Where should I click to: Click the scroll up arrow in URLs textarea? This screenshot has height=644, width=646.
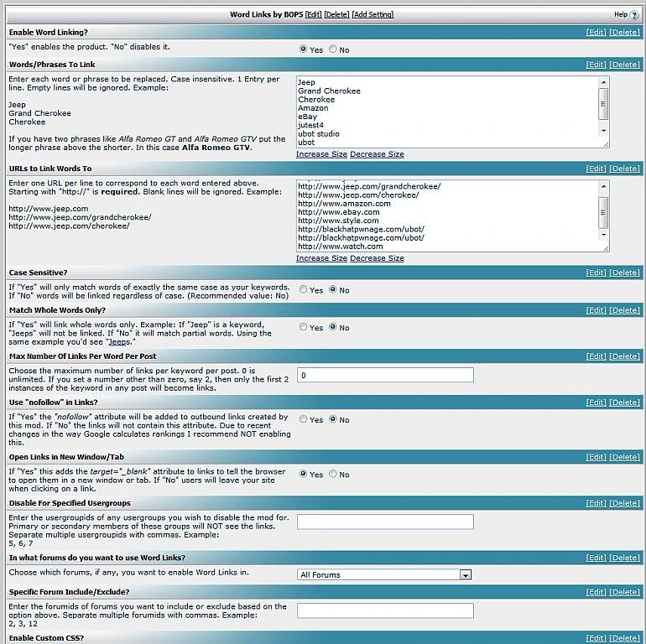tap(603, 186)
